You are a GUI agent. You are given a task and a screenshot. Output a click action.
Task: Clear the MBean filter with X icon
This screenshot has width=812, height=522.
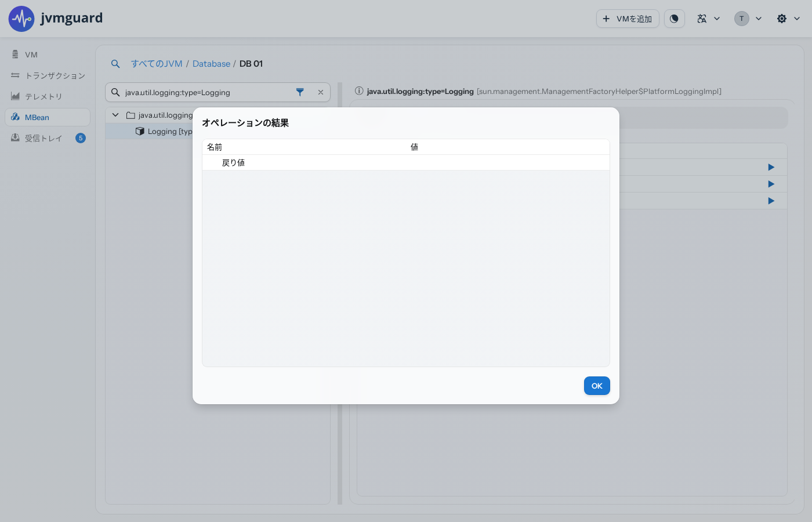[x=321, y=92]
